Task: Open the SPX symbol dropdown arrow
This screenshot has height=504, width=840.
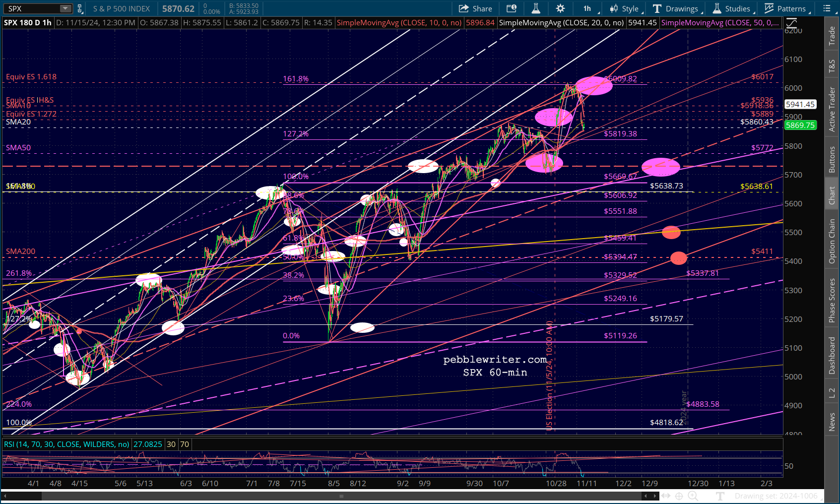Action: coord(65,8)
